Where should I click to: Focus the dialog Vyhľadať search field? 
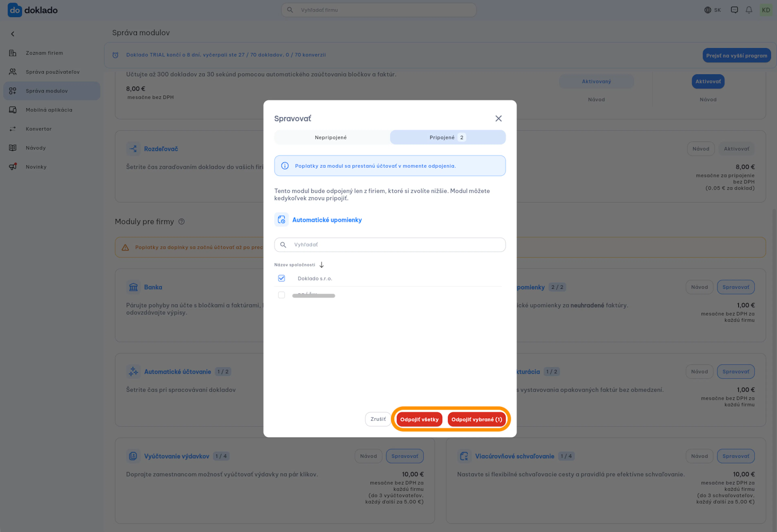pos(390,245)
